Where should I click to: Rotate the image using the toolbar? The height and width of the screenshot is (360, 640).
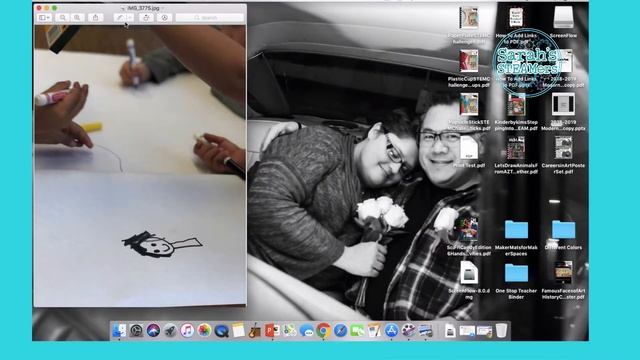pos(146,18)
